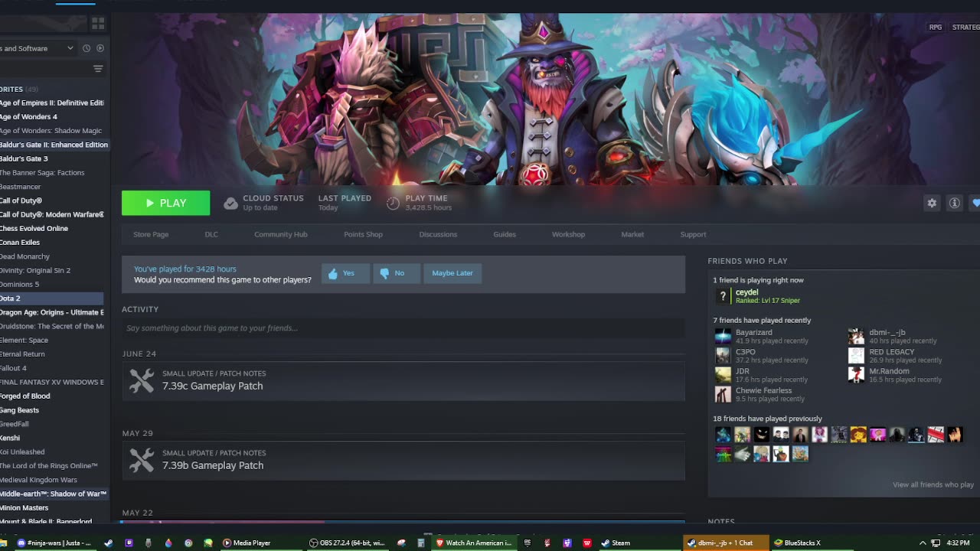Click the play time clock icon

point(393,203)
